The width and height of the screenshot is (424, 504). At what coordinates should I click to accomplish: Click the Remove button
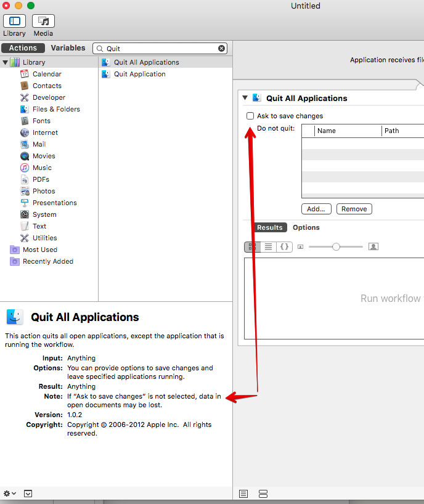(354, 209)
